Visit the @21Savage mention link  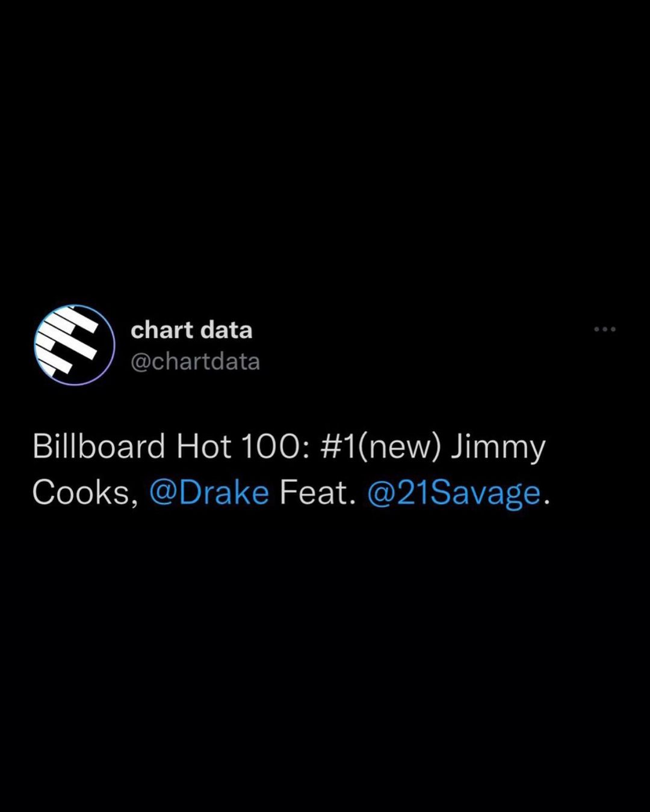(x=454, y=493)
